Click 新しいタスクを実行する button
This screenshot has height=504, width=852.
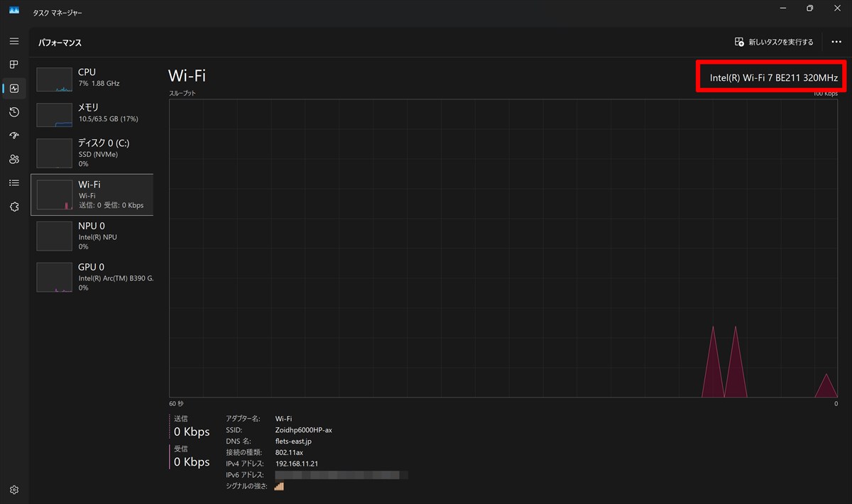[x=774, y=43]
